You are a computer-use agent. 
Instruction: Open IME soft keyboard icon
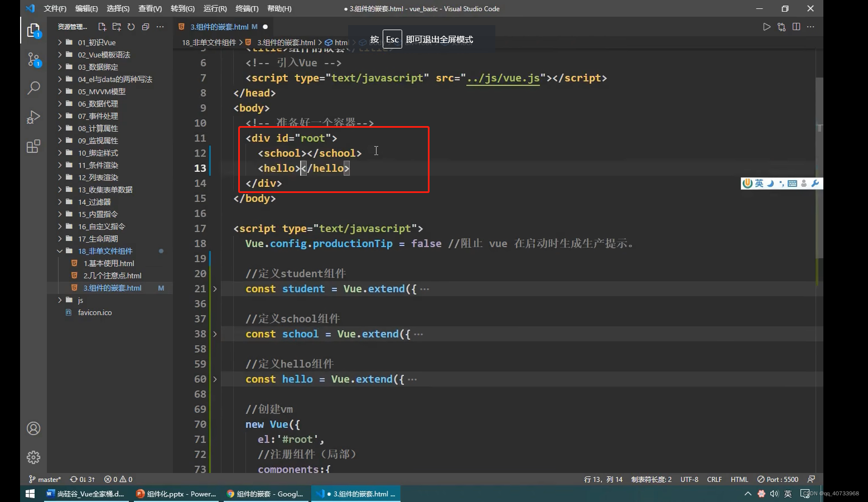click(x=792, y=184)
